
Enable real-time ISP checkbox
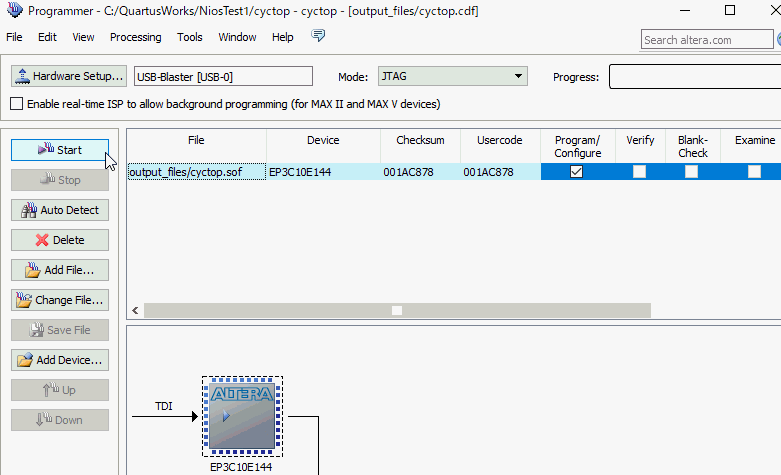point(16,104)
